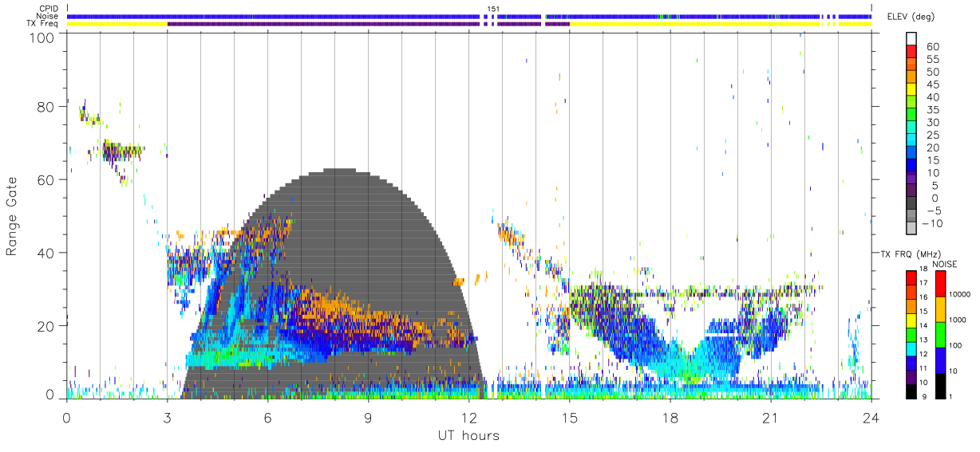Pick the black bottom segment of TX FRQ bar

click(911, 391)
